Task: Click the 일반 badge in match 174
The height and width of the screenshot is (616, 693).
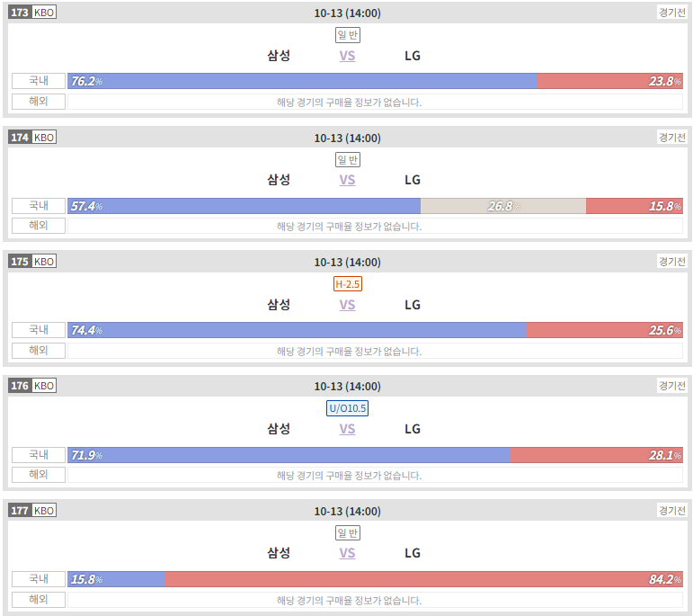Action: [348, 160]
